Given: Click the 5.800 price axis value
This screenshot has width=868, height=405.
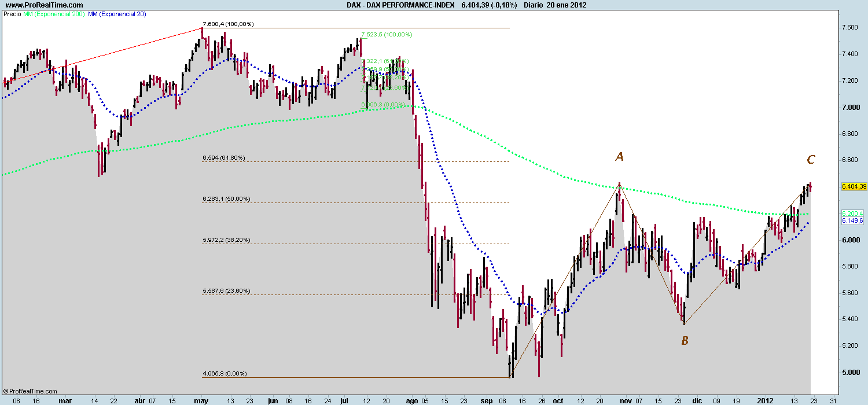Looking at the screenshot, I should coord(849,266).
